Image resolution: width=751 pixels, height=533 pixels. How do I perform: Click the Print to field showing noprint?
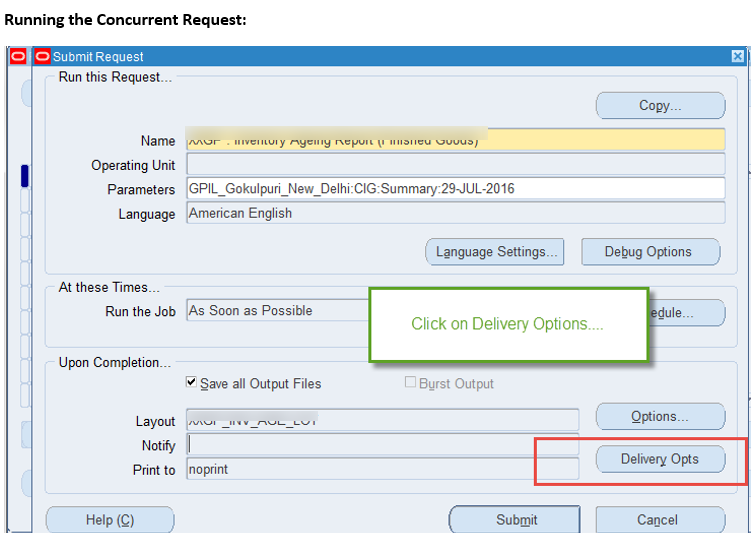(382, 469)
